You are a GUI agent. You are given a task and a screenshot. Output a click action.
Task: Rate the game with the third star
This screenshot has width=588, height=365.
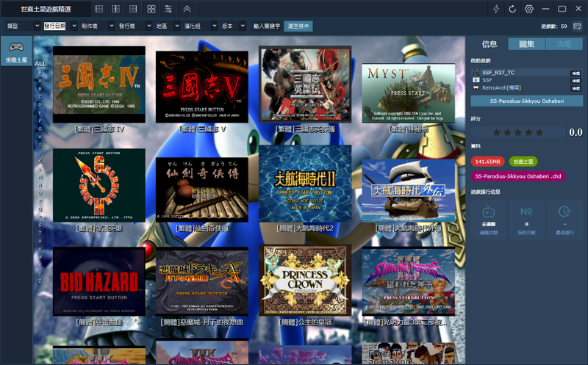(518, 132)
